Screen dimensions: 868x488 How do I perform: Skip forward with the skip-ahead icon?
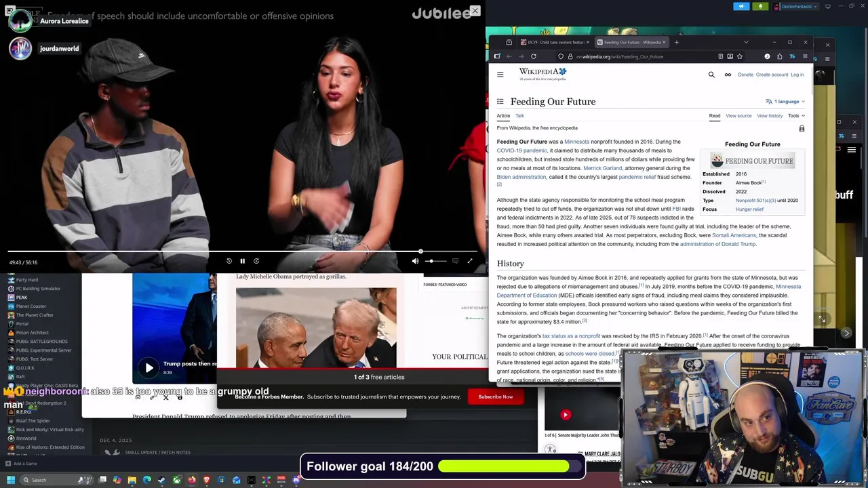click(x=256, y=261)
